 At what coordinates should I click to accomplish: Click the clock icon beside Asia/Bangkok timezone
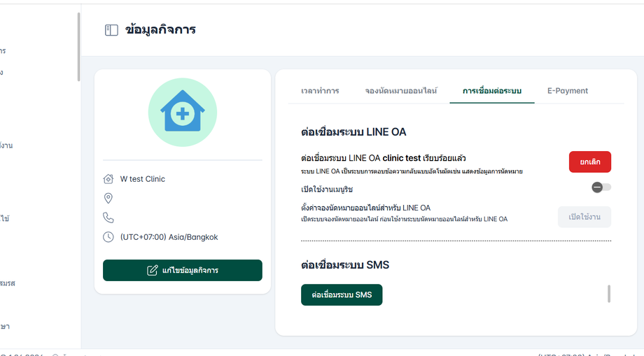[108, 237]
